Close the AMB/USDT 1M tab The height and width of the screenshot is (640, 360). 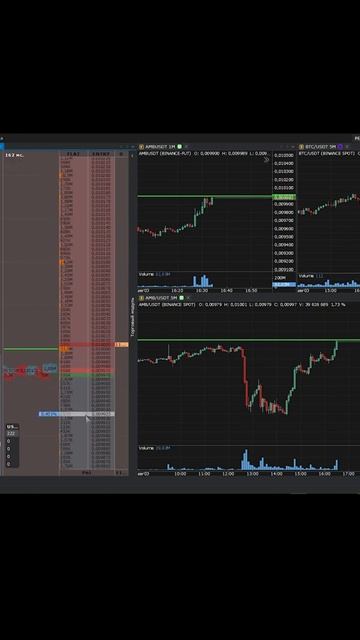click(x=186, y=147)
